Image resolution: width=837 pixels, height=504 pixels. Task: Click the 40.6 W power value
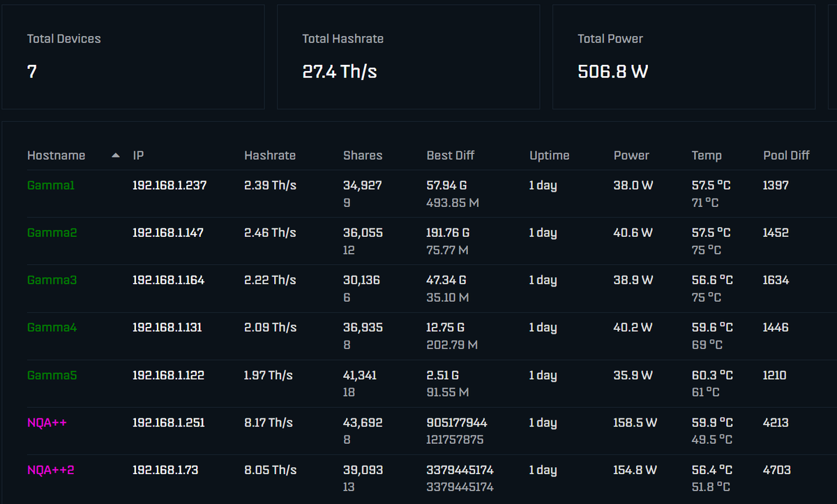click(x=633, y=233)
